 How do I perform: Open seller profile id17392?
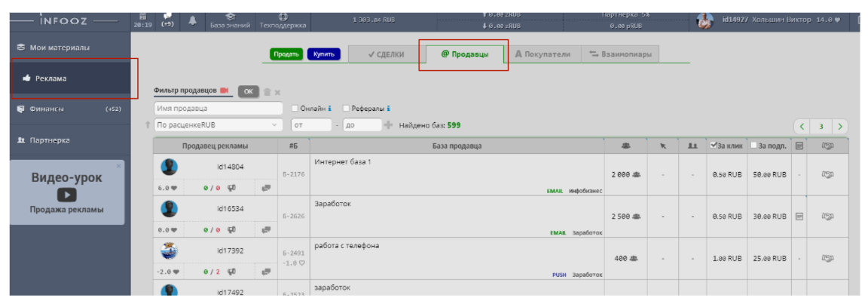coord(231,251)
